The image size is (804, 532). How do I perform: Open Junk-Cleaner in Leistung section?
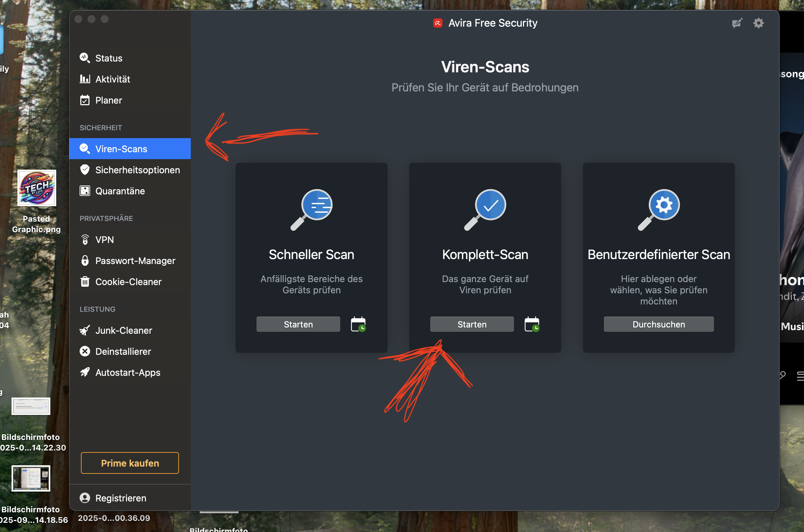click(124, 330)
